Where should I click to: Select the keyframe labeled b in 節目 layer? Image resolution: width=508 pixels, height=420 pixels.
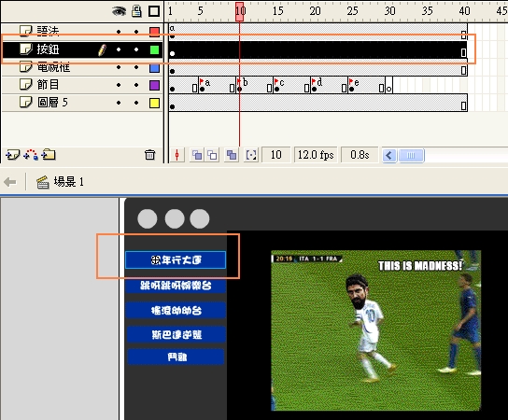tap(239, 86)
